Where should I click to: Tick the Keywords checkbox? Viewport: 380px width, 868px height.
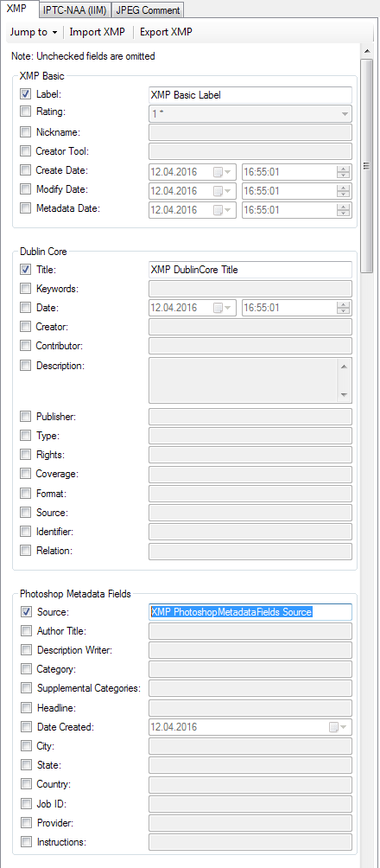coord(25,289)
